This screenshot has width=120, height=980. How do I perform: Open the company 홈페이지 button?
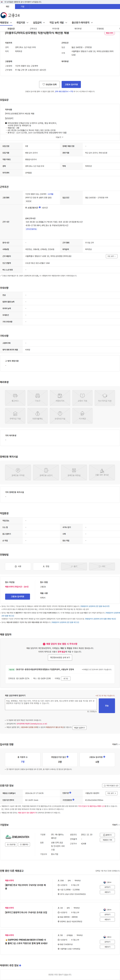pos(107,835)
